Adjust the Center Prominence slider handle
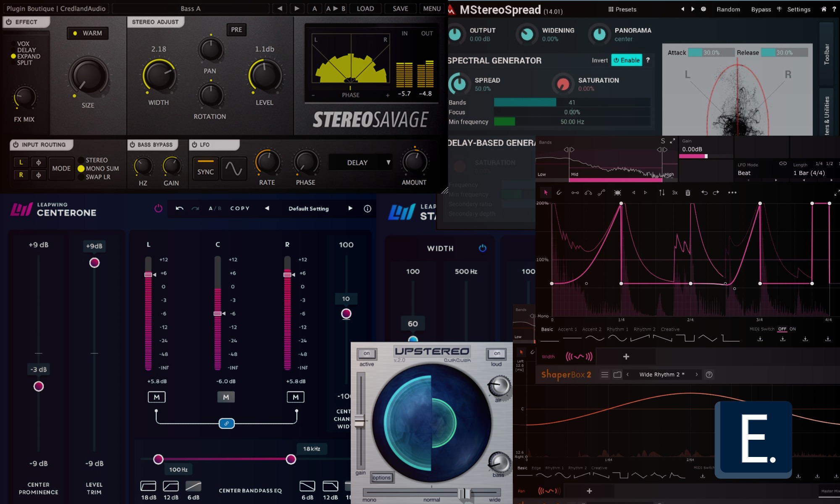The height and width of the screenshot is (504, 840). [39, 386]
